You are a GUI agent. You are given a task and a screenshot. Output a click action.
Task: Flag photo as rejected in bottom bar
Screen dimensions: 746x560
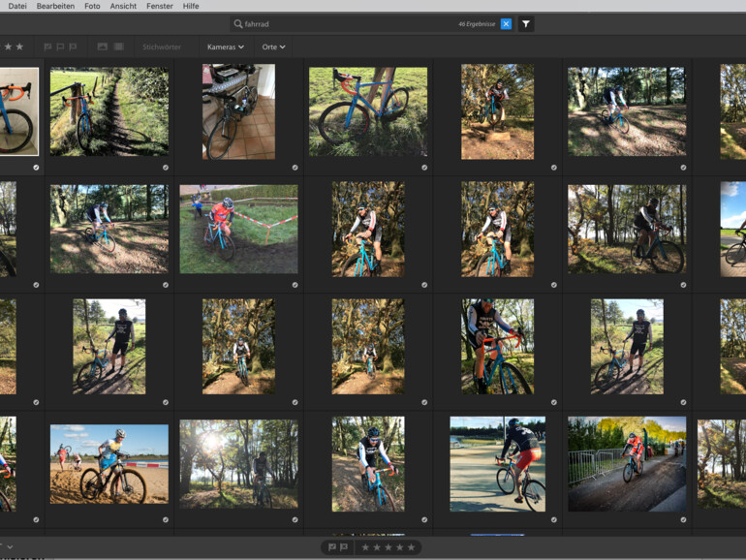tap(344, 547)
